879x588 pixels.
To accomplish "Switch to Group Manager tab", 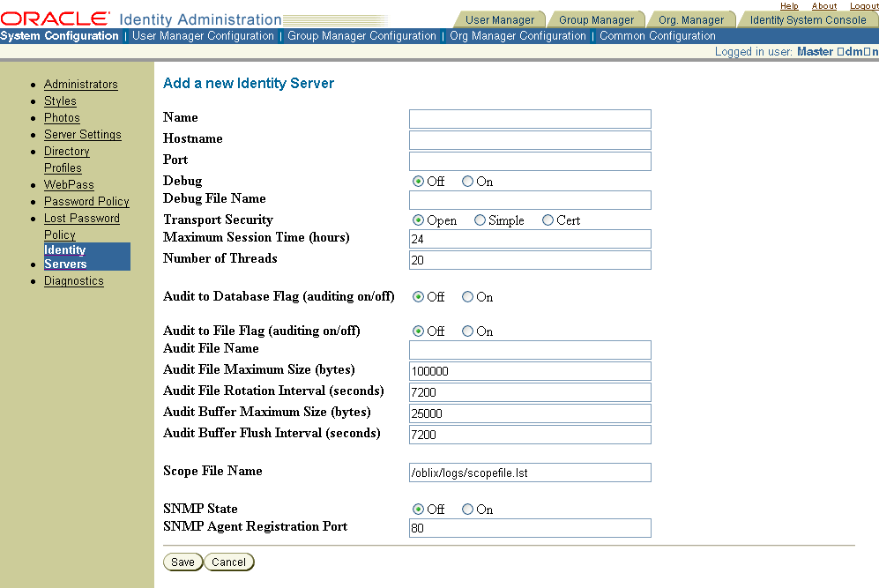I will click(596, 19).
